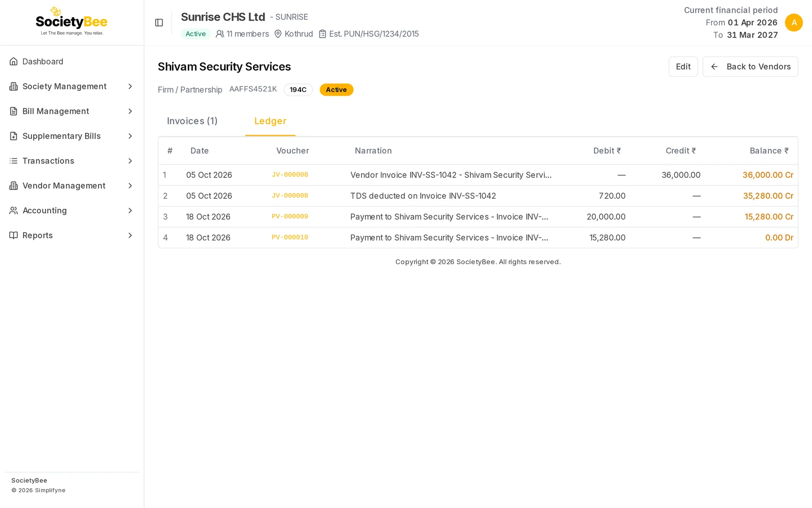Expand the Vendor Management chevron

click(x=130, y=186)
